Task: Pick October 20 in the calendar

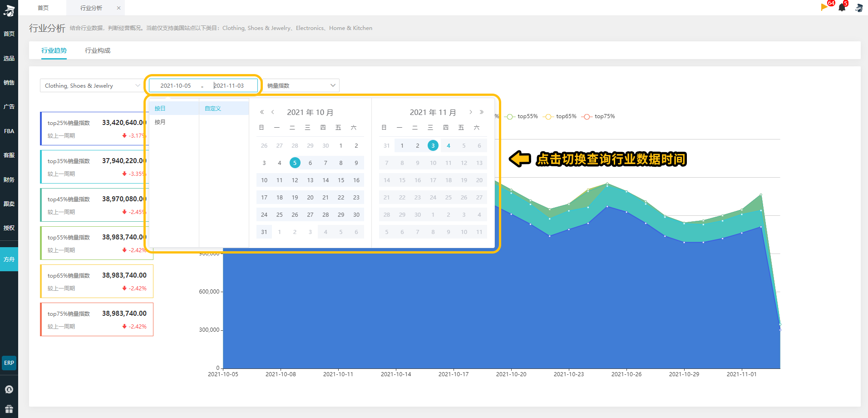Action: tap(310, 198)
